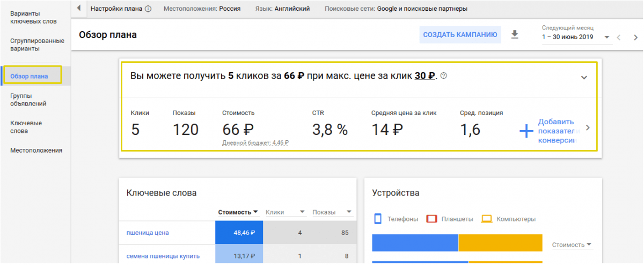Go to previous month arrow
Viewport: 644px width, 265px height.
[x=619, y=38]
